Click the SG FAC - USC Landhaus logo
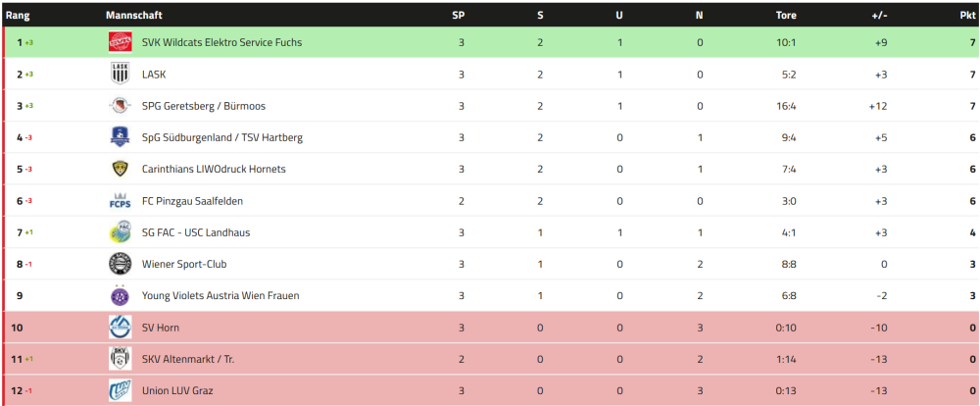980x406 pixels. coord(120,232)
